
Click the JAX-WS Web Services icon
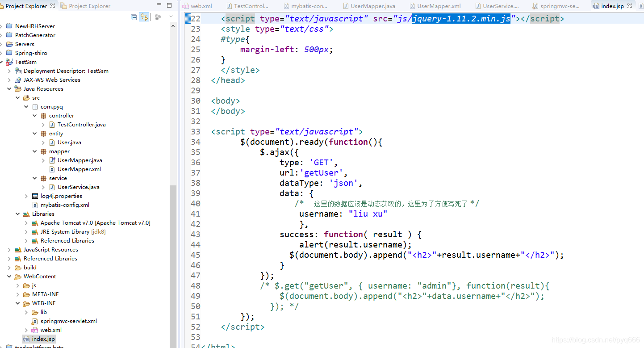tap(18, 80)
